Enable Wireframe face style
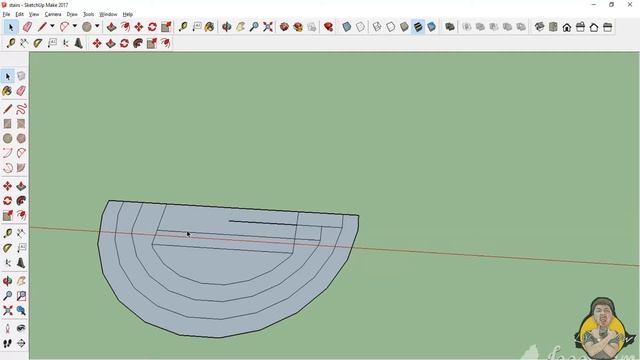Screen dimensions: 640x360 (x=377, y=27)
